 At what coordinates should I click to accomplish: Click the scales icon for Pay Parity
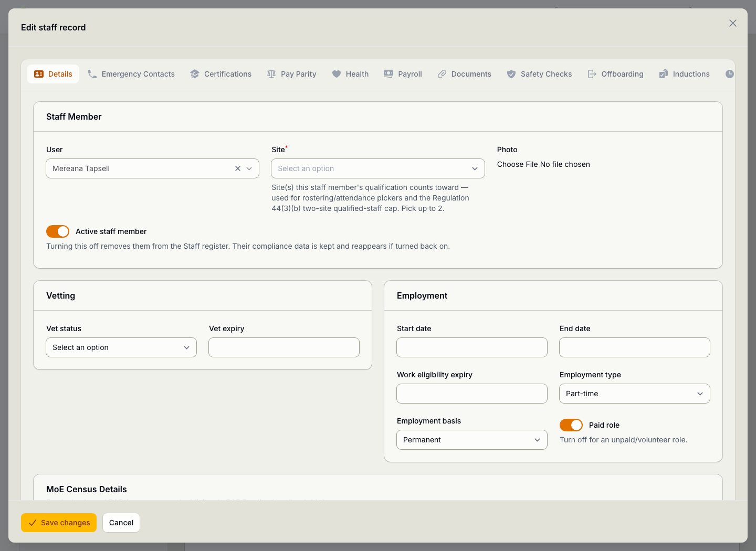point(271,74)
